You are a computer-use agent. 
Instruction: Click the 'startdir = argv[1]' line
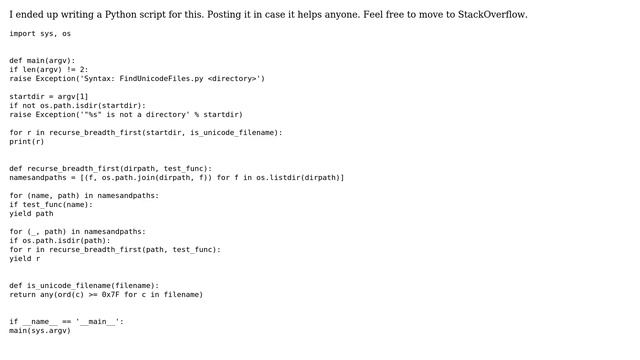49,97
